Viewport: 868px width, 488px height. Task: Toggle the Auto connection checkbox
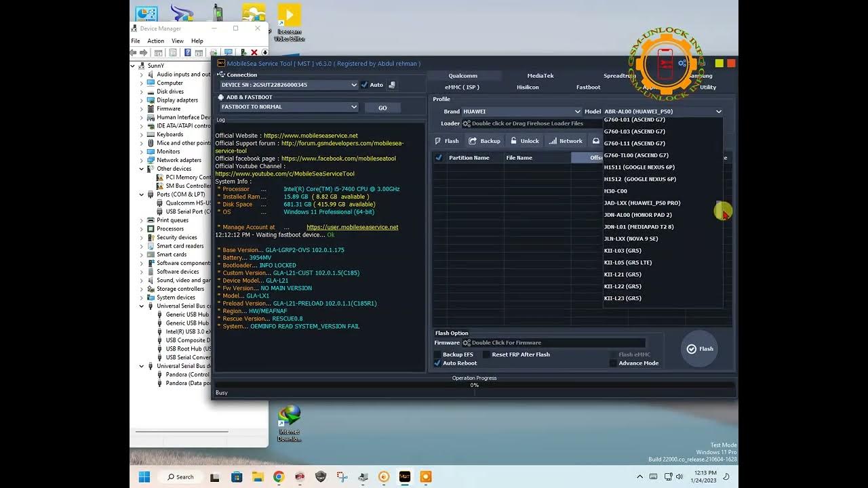click(x=364, y=85)
